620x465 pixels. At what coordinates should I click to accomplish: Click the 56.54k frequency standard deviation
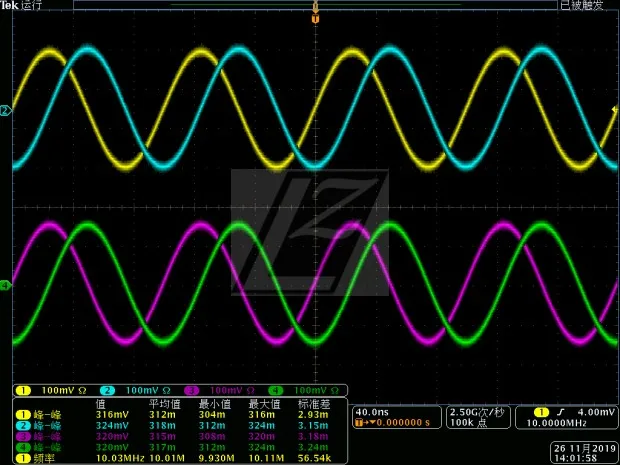coord(314,459)
